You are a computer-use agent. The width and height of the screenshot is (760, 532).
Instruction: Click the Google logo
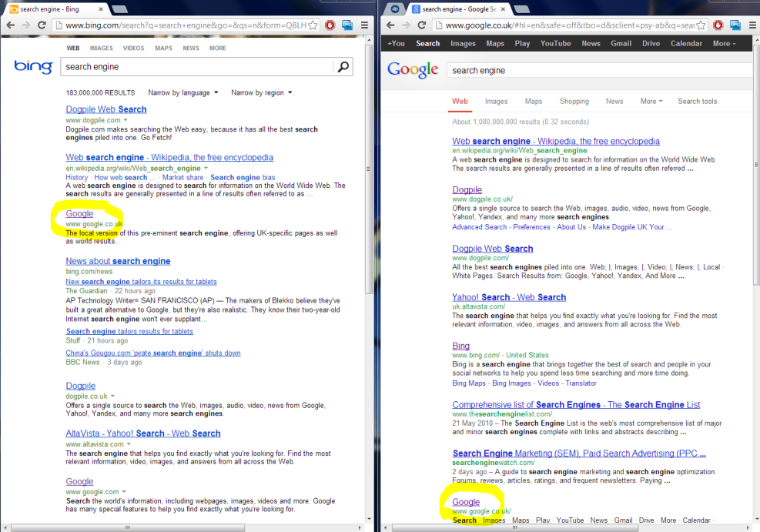click(413, 69)
